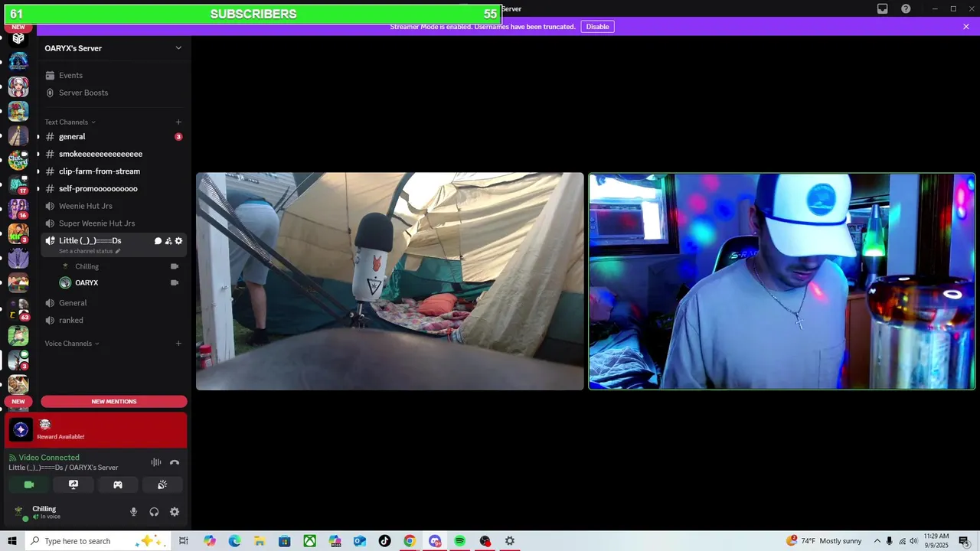Open the server with the 63 badge
The height and width of the screenshot is (551, 980).
[x=18, y=310]
